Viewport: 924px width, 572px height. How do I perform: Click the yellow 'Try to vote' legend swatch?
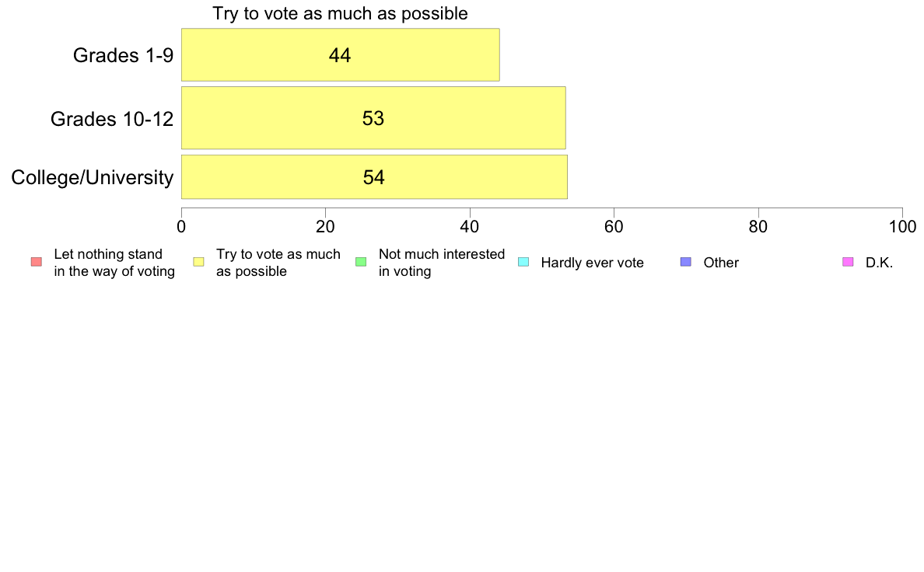click(198, 262)
